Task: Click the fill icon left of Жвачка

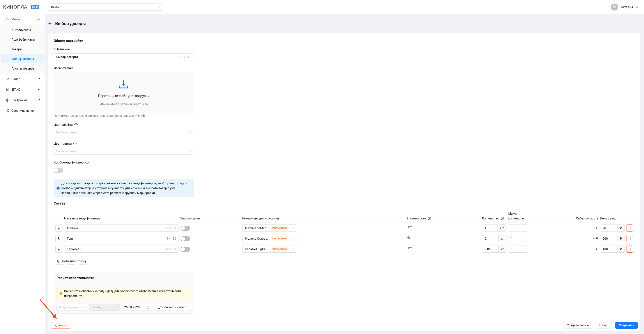Action: pyautogui.click(x=59, y=228)
